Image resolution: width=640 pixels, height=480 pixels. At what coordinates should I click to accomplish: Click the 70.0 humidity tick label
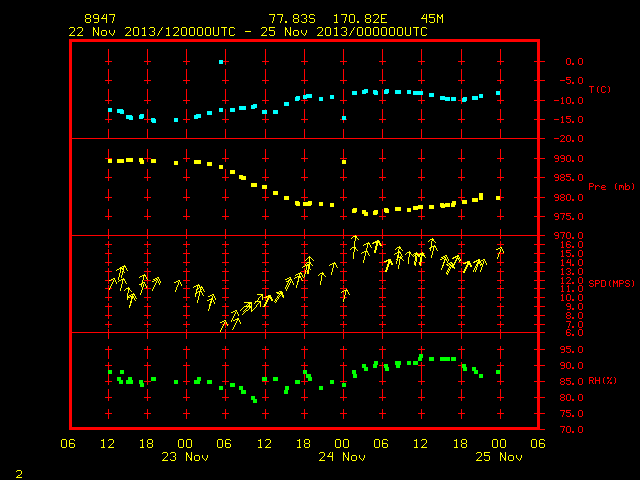(572, 429)
